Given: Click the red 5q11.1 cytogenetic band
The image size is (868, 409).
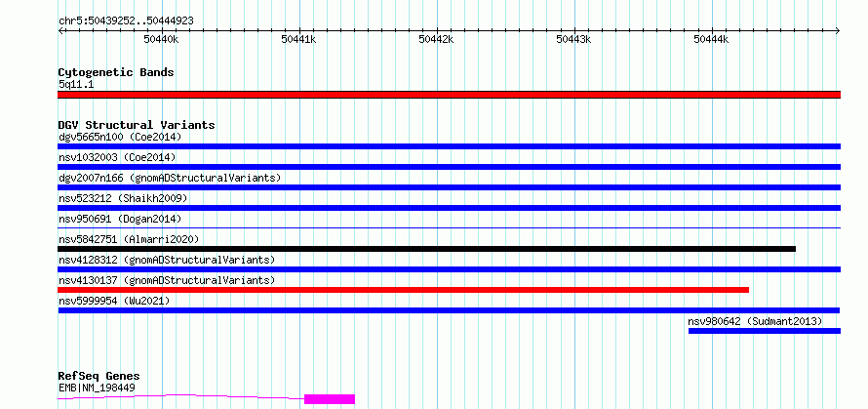Looking at the screenshot, I should point(449,95).
